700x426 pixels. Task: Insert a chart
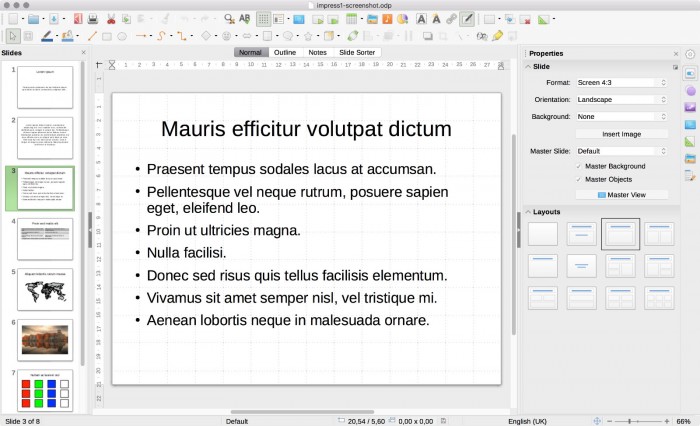point(402,19)
